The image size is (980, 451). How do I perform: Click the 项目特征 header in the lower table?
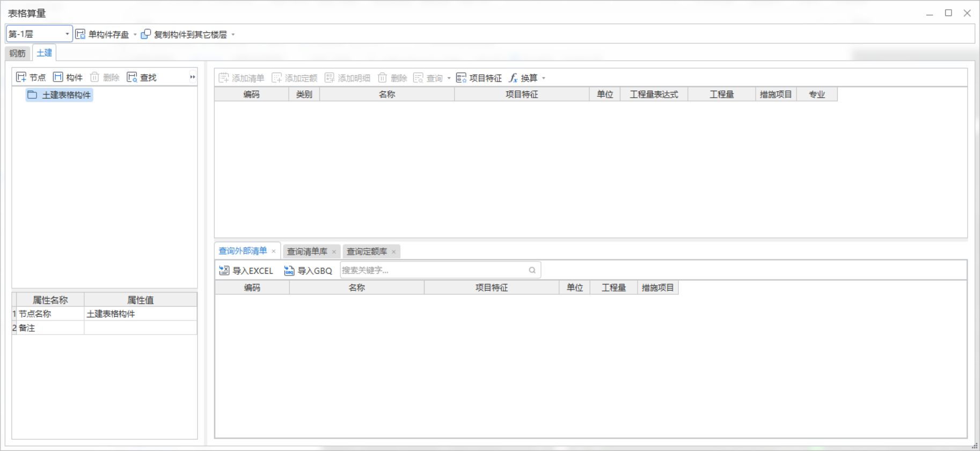point(492,288)
